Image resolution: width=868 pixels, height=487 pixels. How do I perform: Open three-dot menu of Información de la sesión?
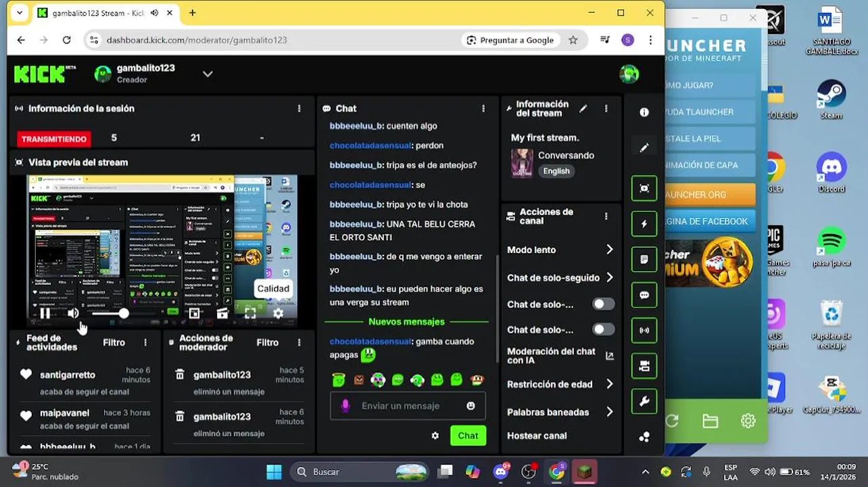click(299, 108)
